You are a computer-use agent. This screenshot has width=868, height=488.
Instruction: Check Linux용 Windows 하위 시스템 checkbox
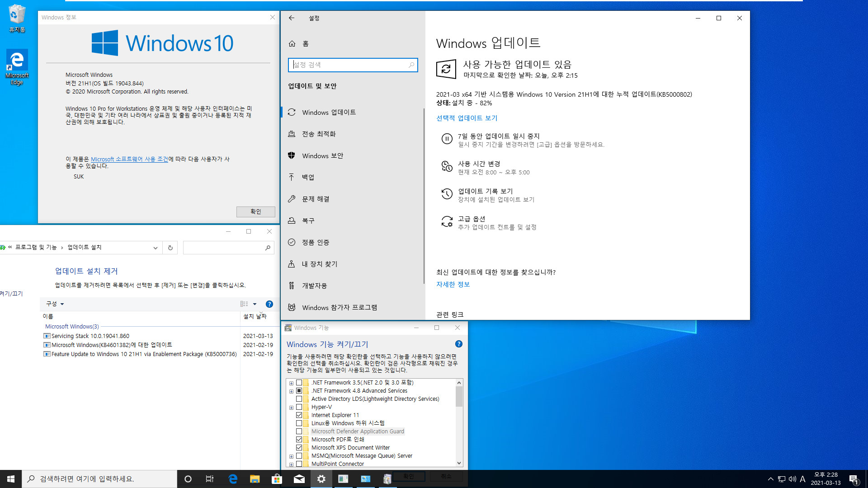click(x=299, y=423)
